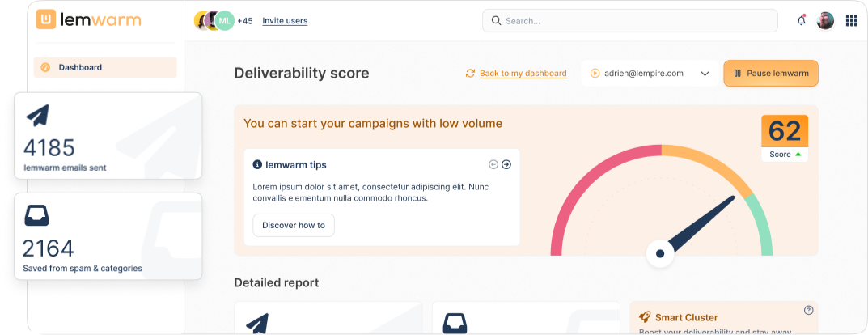Pause lemwarm with the orange button
Image resolution: width=868 pixels, height=335 pixels.
(770, 74)
